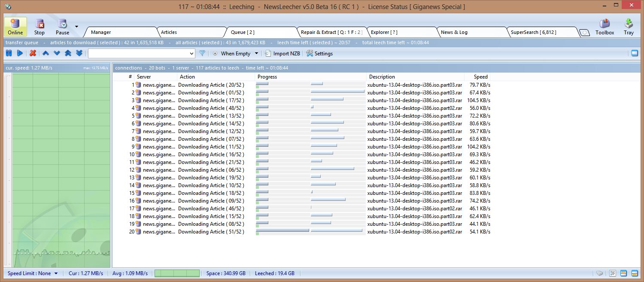Click the Leeched : 19.4 GB status entry
The width and height of the screenshot is (644, 282).
click(275, 273)
